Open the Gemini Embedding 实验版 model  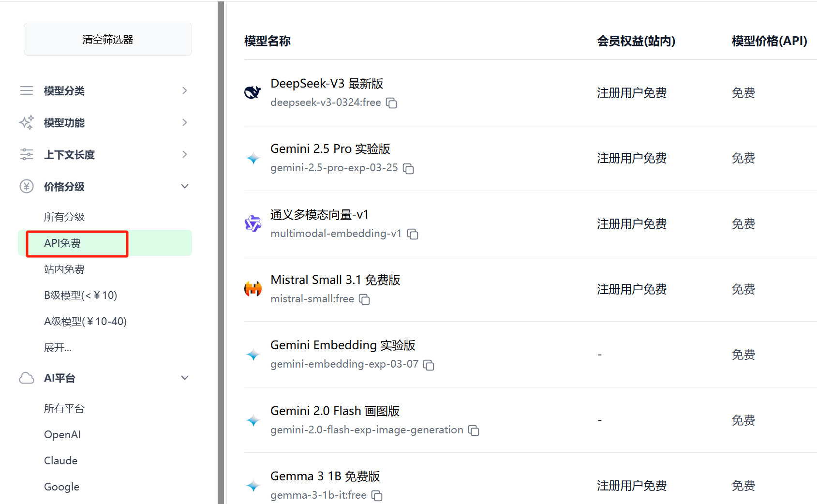[x=343, y=345]
